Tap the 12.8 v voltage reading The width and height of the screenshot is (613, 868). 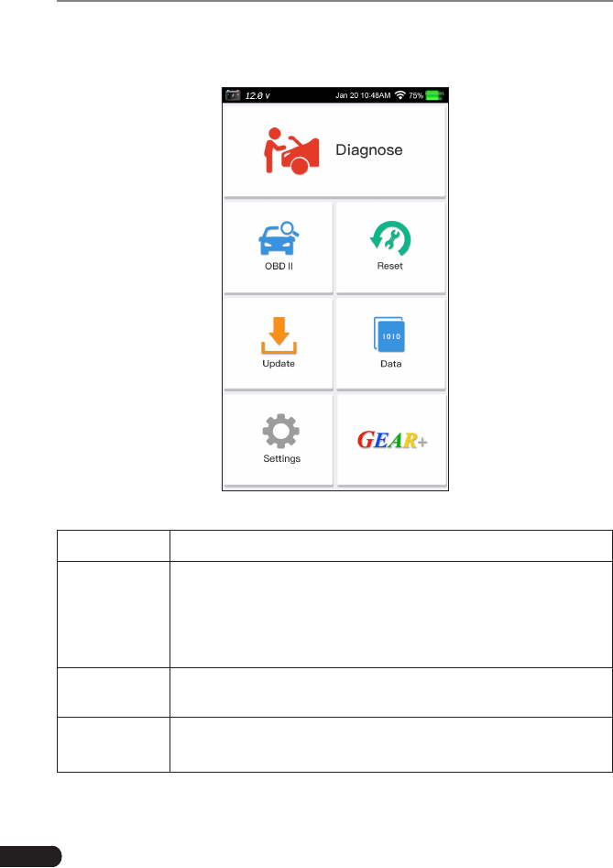257,95
